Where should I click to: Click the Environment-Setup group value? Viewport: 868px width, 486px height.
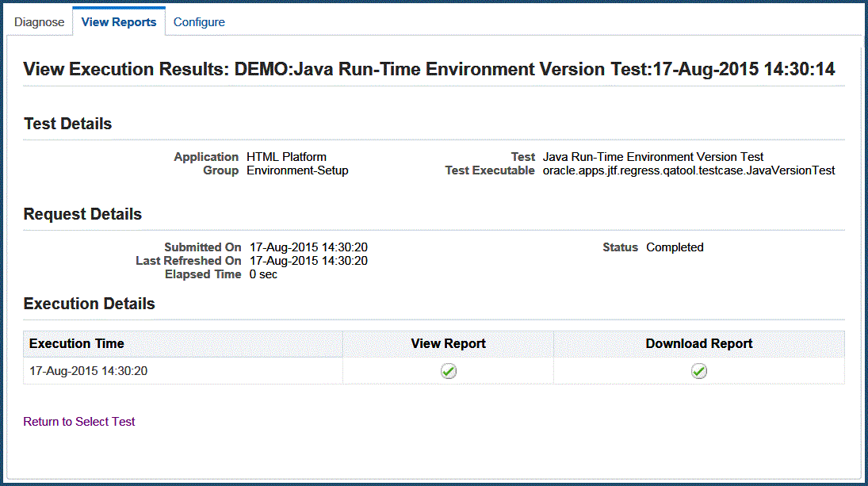[298, 170]
